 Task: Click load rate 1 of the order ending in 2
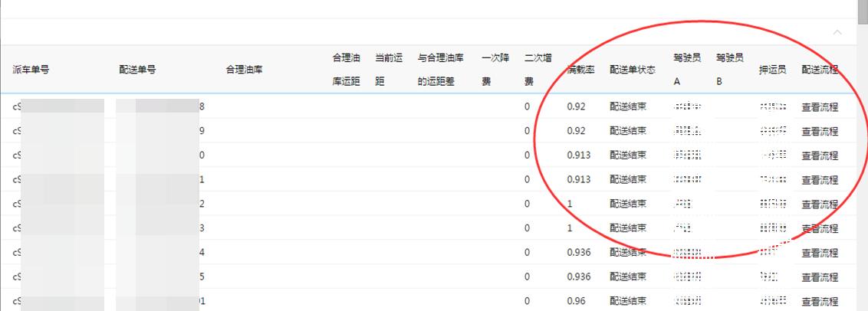(570, 204)
